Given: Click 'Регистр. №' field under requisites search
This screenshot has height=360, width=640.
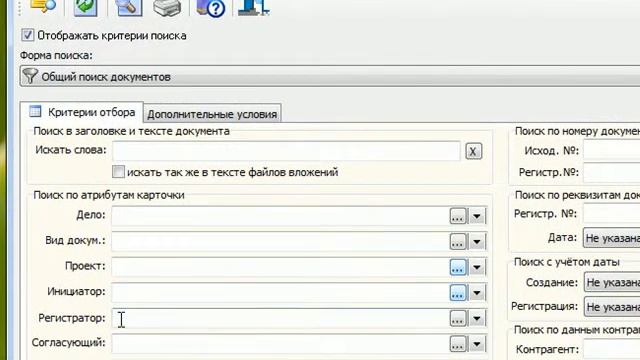Looking at the screenshot, I should [x=611, y=213].
